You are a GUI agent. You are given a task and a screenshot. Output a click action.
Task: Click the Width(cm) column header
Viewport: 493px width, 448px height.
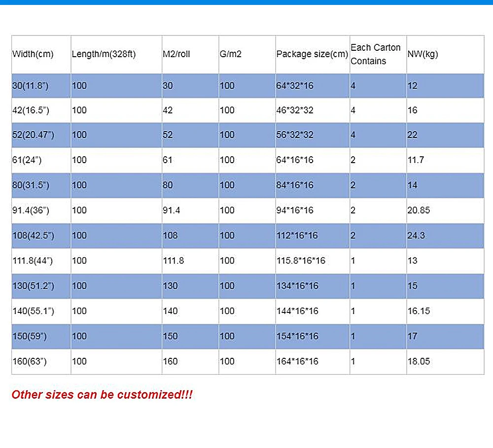click(x=33, y=54)
